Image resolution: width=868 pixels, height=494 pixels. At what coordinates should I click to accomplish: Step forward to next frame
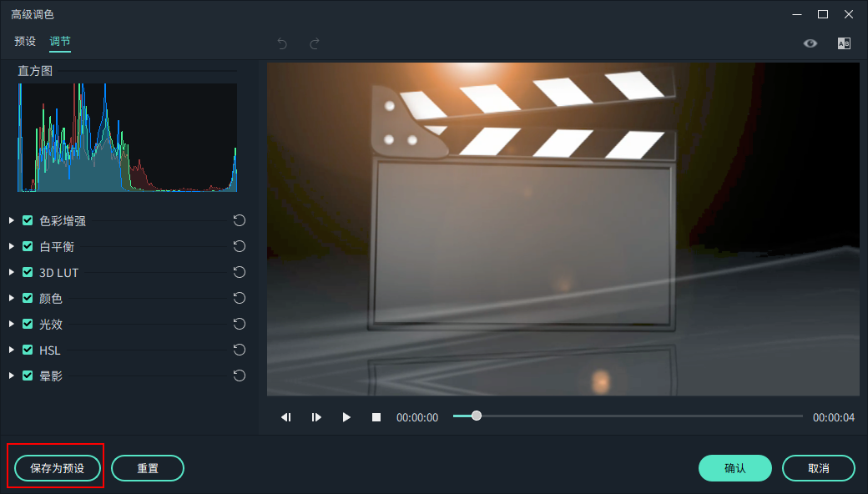tap(316, 417)
